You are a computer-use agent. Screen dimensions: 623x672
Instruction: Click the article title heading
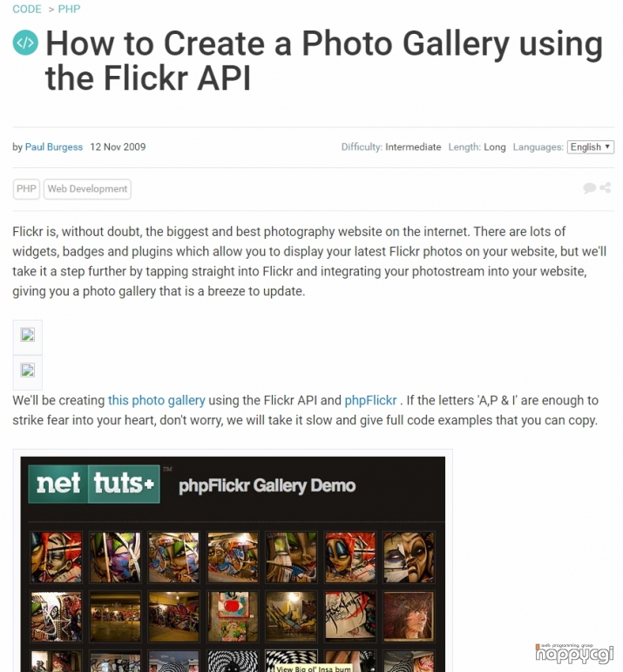[x=324, y=61]
